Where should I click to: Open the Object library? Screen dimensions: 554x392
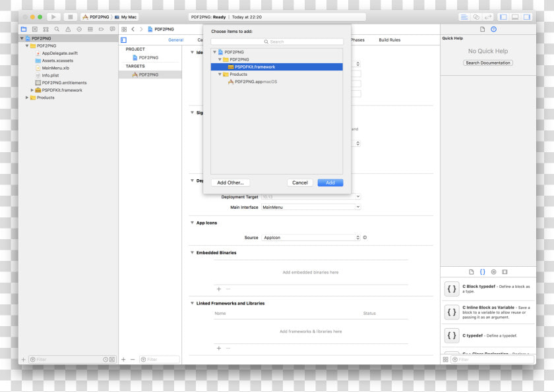[493, 271]
